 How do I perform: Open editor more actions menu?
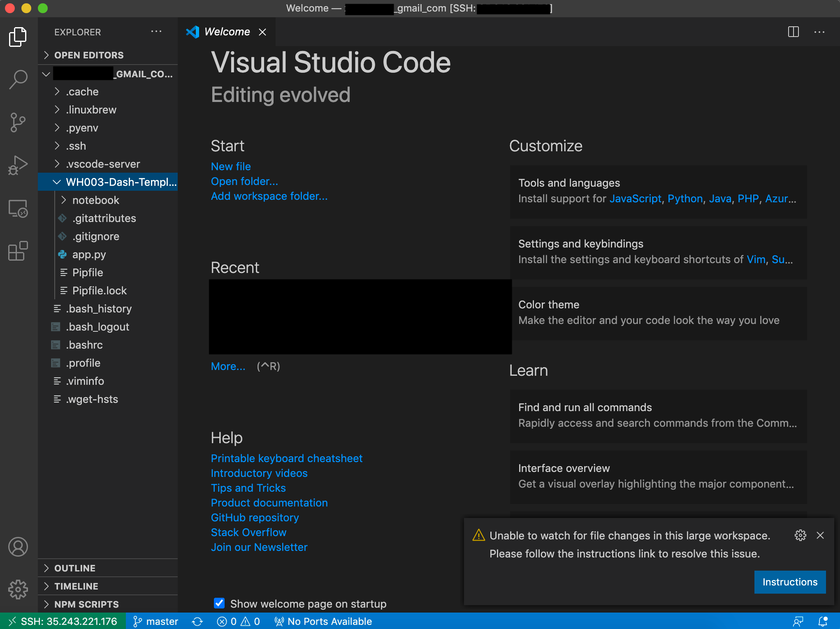coord(819,32)
